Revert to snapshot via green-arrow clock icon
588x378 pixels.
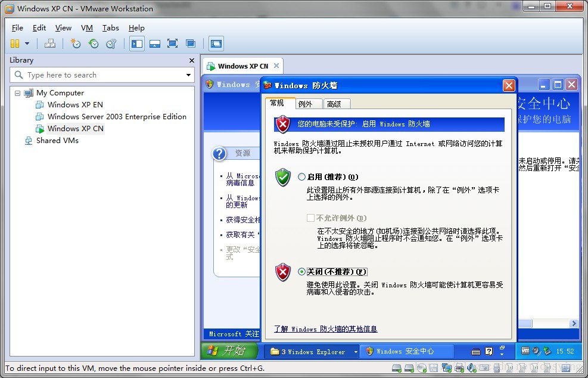(94, 44)
